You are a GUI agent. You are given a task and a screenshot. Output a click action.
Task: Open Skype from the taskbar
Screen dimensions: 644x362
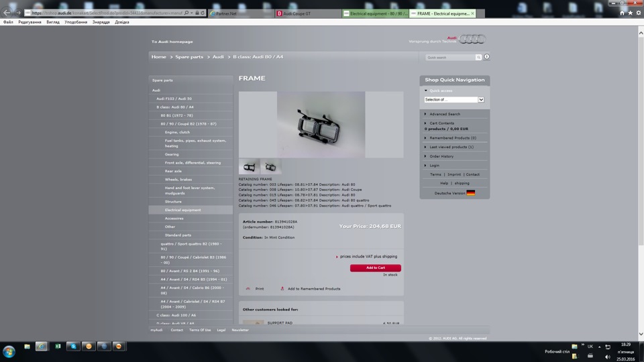[x=74, y=347]
